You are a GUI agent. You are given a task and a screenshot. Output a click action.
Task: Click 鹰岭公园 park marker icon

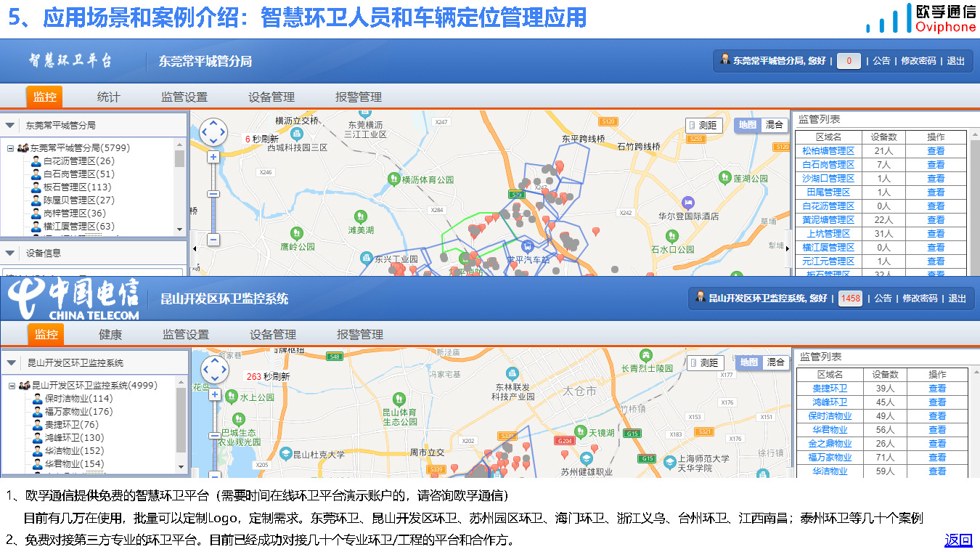(296, 233)
